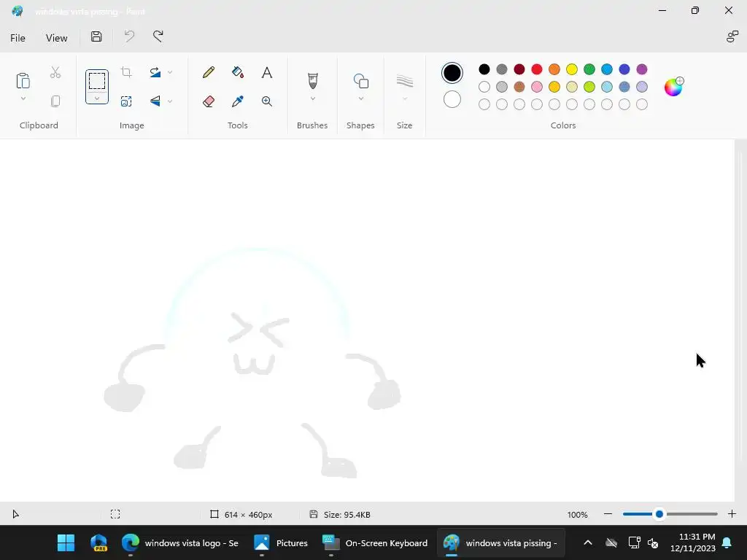
Task: Click the Size: 95.4KB status entry
Action: click(x=340, y=514)
